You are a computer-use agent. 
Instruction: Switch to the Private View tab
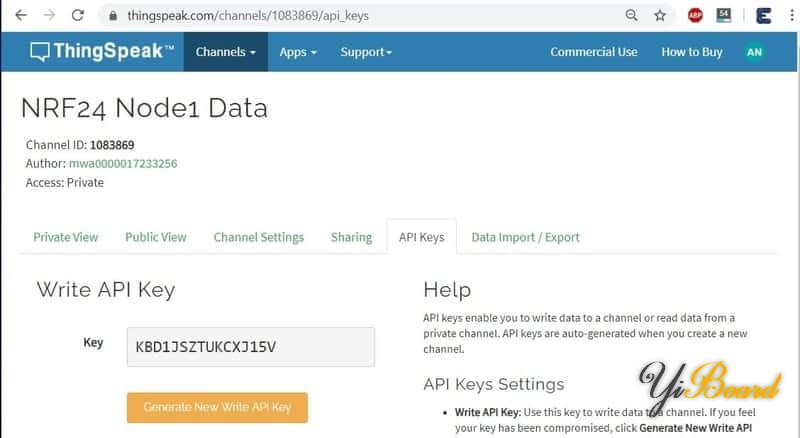(66, 237)
